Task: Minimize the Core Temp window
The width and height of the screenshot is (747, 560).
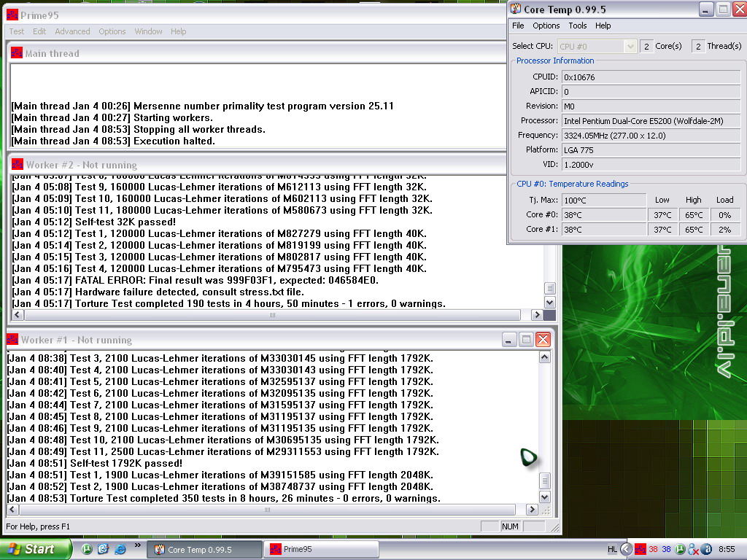Action: click(x=705, y=9)
